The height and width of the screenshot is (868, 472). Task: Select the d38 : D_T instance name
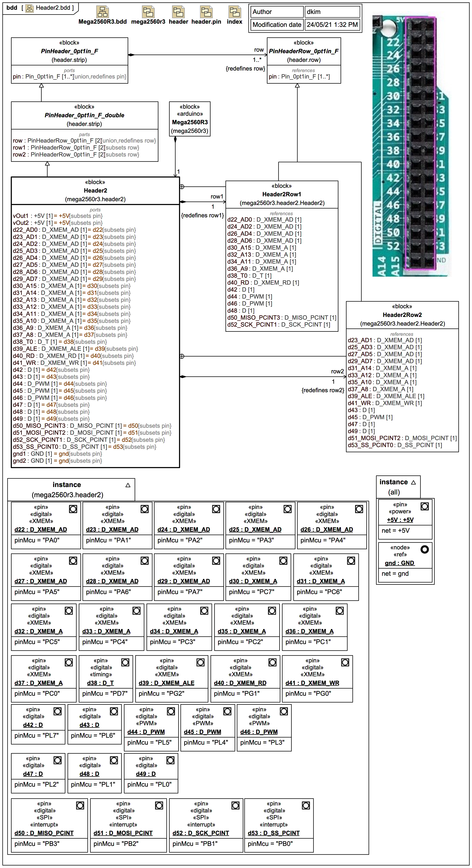100,683
